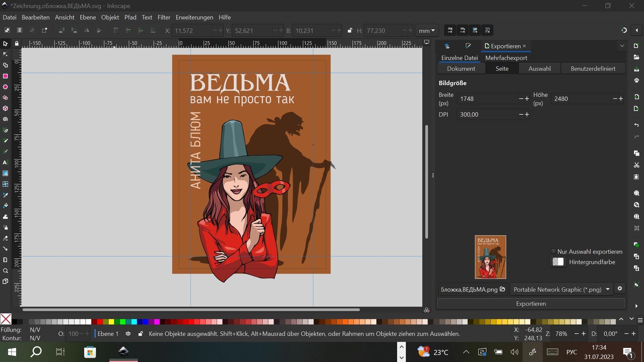Browse export filename folder icon
The image size is (644, 362).
(502, 289)
